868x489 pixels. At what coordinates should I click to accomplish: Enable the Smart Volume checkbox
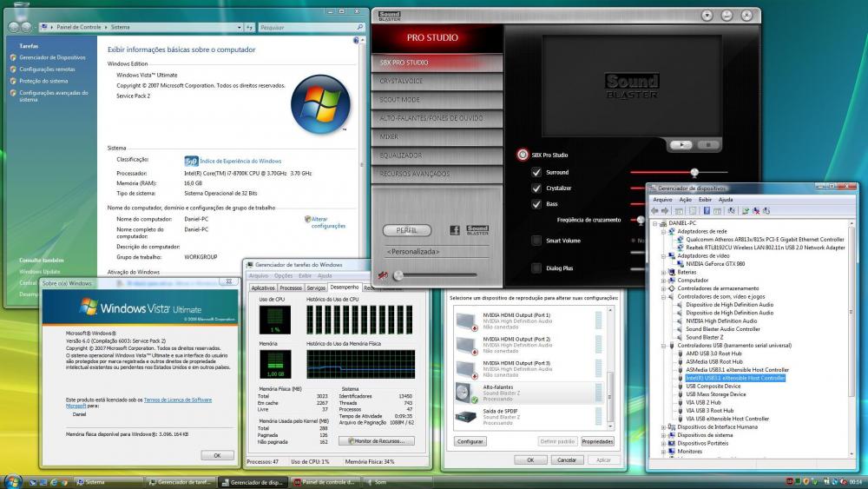(536, 241)
